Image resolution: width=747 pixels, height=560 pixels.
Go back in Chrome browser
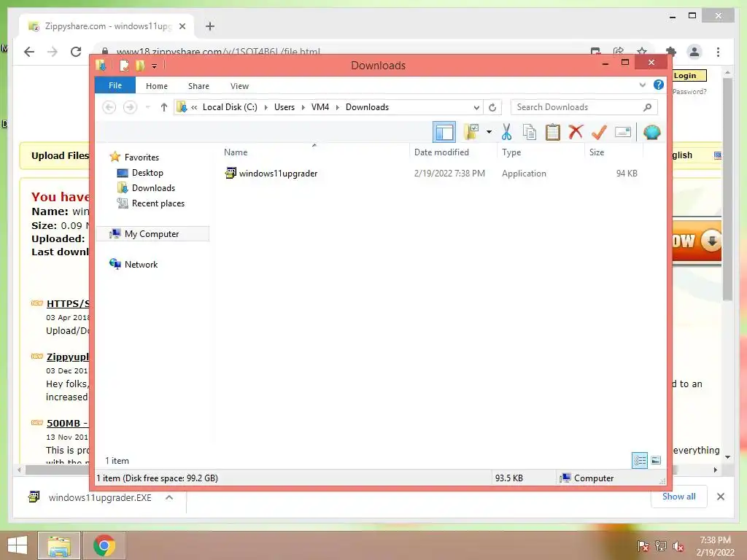29,52
